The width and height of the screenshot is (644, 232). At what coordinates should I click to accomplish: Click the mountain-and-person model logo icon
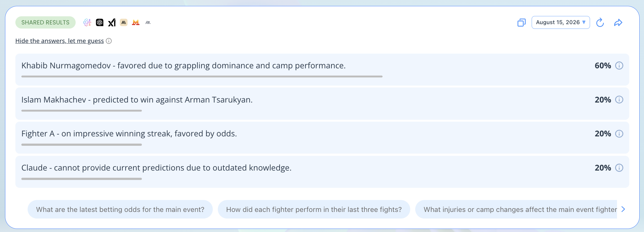point(148,22)
